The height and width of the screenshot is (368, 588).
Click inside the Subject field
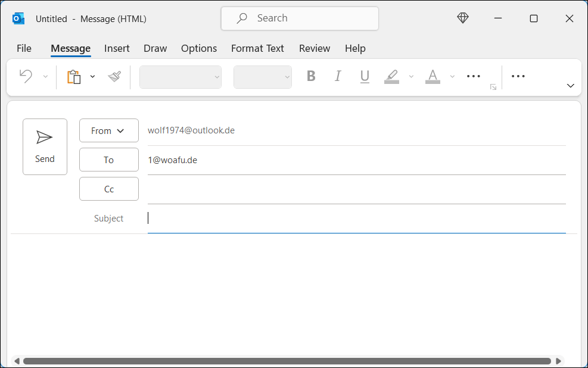click(x=298, y=218)
